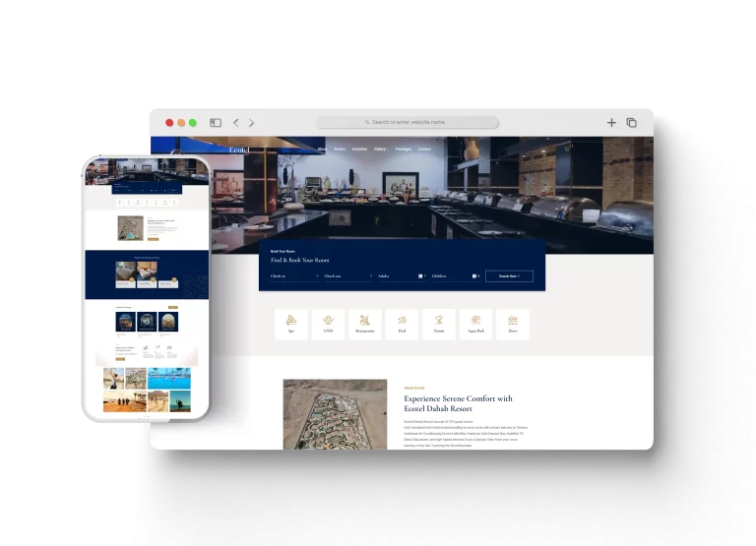
Task: Click heading Experience Serene Comfort with Ecotel Dahab Resort
Action: (458, 403)
